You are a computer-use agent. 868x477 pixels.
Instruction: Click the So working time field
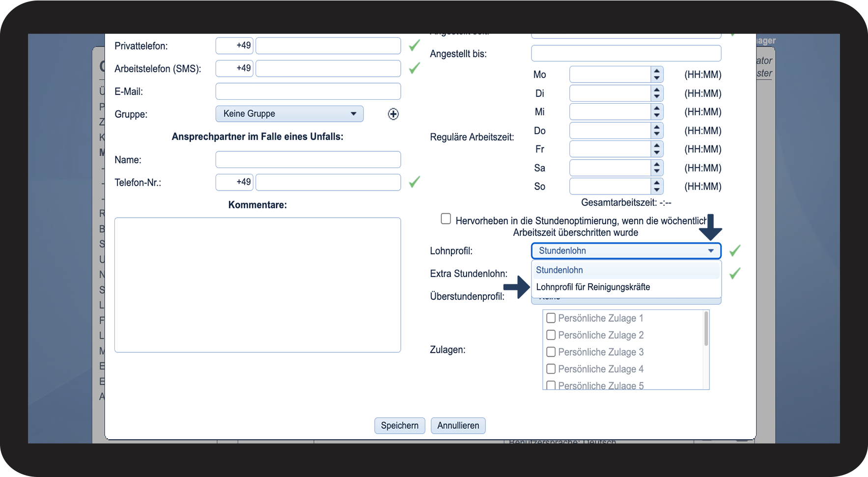coord(610,186)
